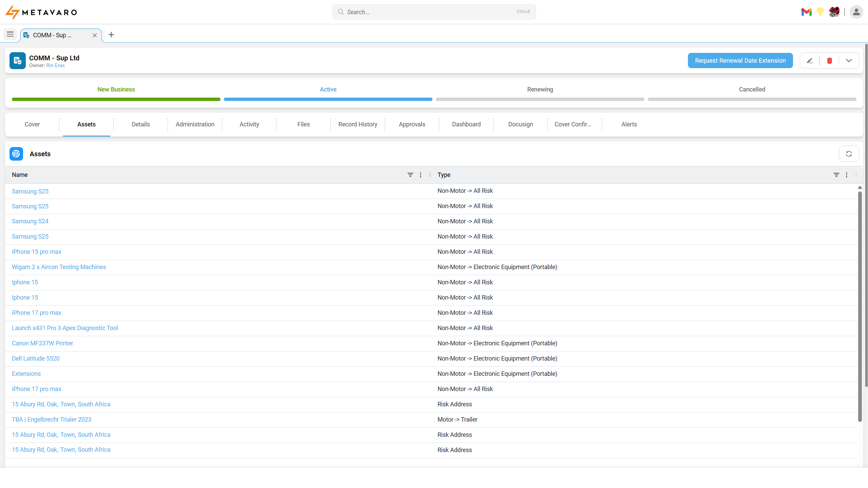Switch to the Cover tab
868x488 pixels.
coord(32,124)
